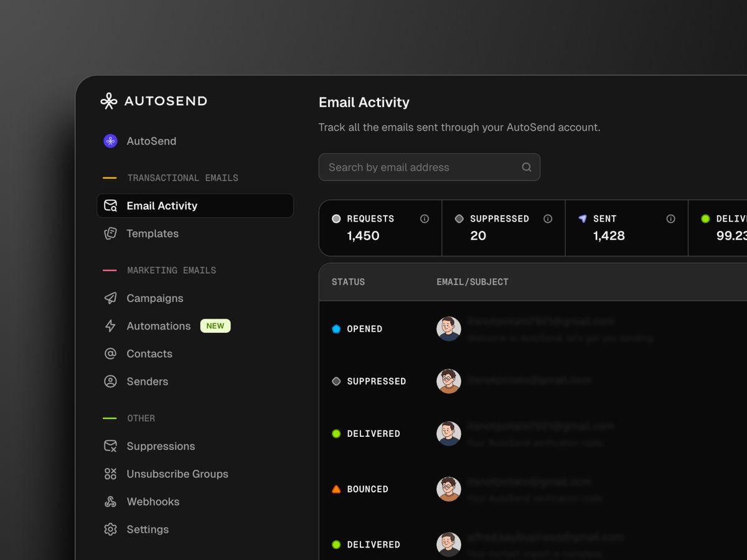Select the Suppressed stat card
Image resolution: width=747 pixels, height=560 pixels.
point(504,228)
